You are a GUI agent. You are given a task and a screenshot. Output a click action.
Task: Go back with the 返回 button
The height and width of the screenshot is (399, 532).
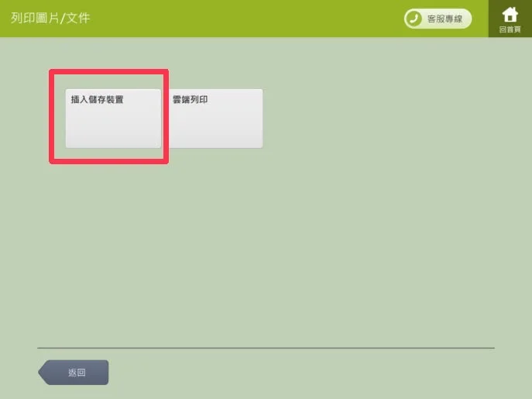pyautogui.click(x=74, y=372)
